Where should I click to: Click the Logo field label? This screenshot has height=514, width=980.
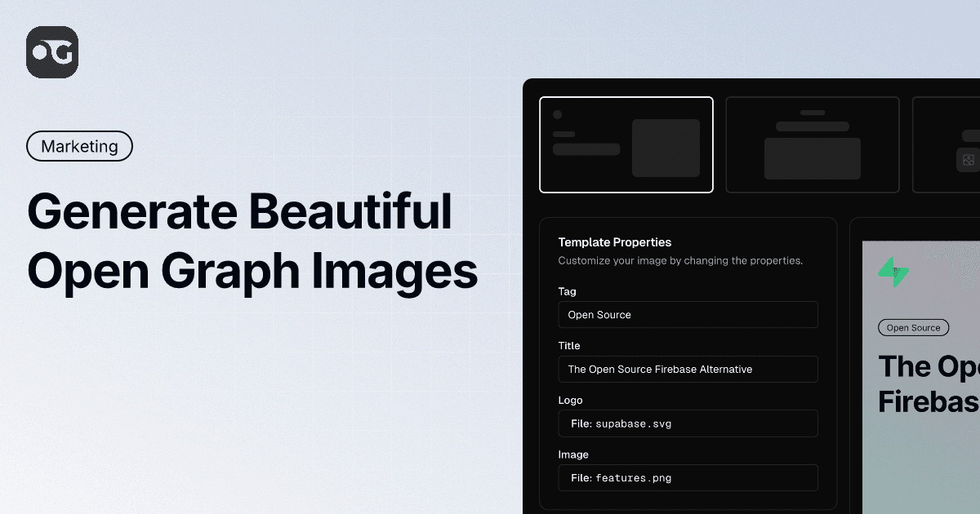point(571,401)
